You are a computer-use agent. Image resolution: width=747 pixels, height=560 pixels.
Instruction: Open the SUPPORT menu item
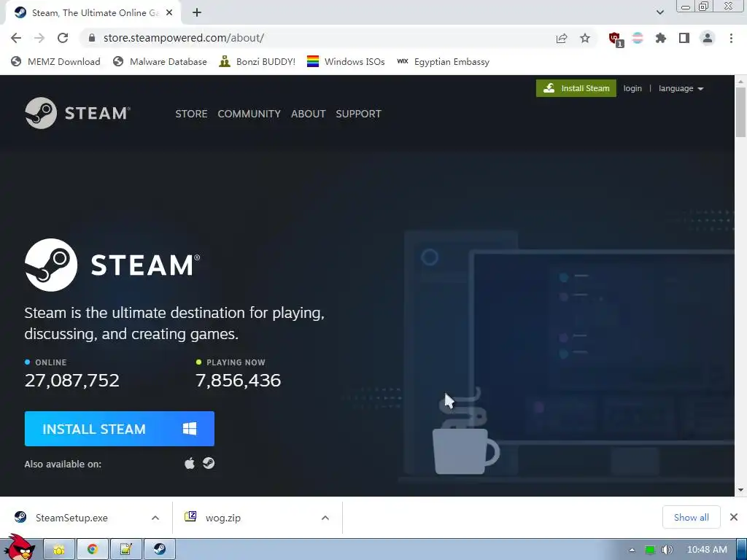tap(358, 114)
